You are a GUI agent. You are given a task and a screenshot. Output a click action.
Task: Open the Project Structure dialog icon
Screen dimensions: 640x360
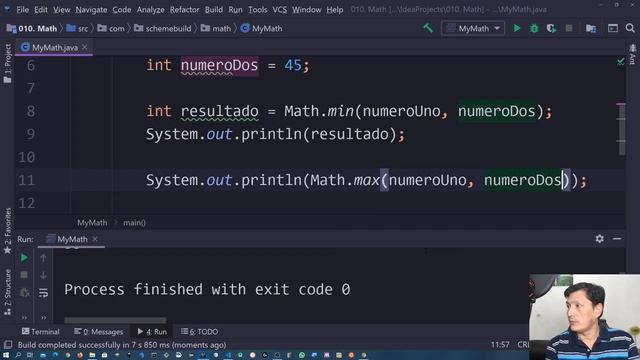[x=591, y=28]
